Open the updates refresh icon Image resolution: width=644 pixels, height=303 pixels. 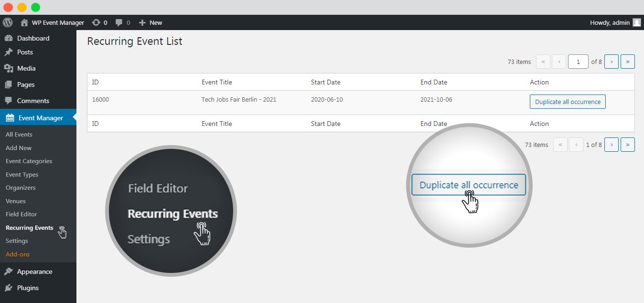(97, 22)
